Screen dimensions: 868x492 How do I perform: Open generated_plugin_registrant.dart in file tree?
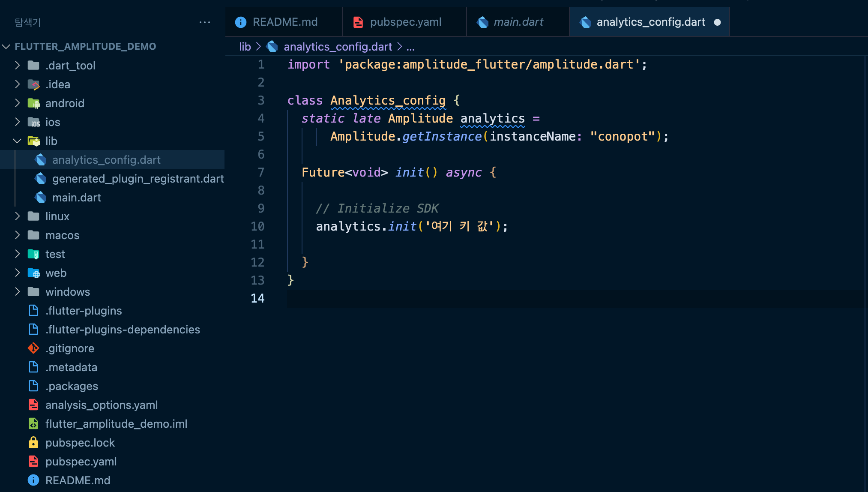(138, 179)
